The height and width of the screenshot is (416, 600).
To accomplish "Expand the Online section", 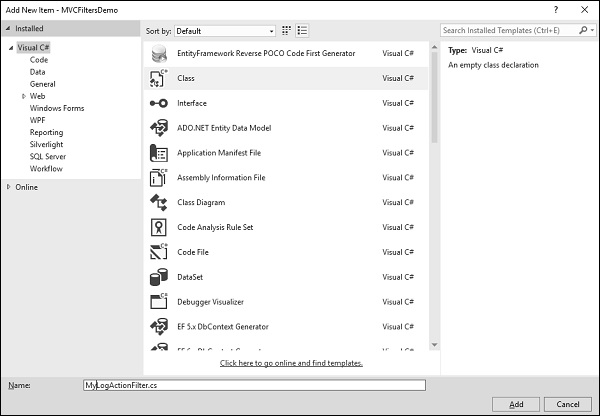I will coord(9,187).
